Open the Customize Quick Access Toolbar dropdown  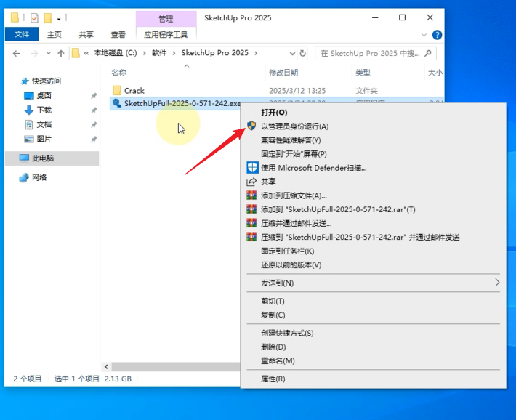59,18
